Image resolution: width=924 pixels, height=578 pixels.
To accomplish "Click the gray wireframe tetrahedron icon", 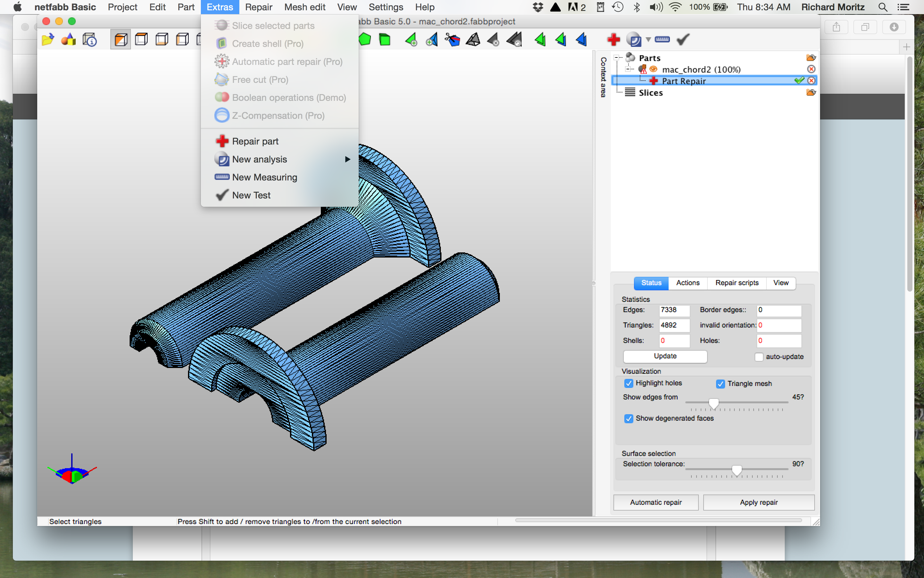I will point(473,39).
